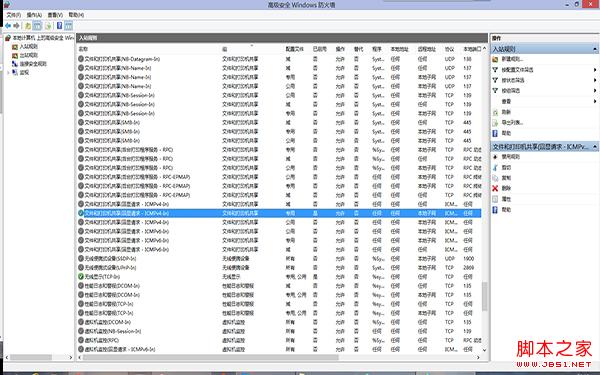Image resolution: width=600 pixels, height=375 pixels.
Task: Select 出站规则 in the console tree
Action: coord(29,55)
